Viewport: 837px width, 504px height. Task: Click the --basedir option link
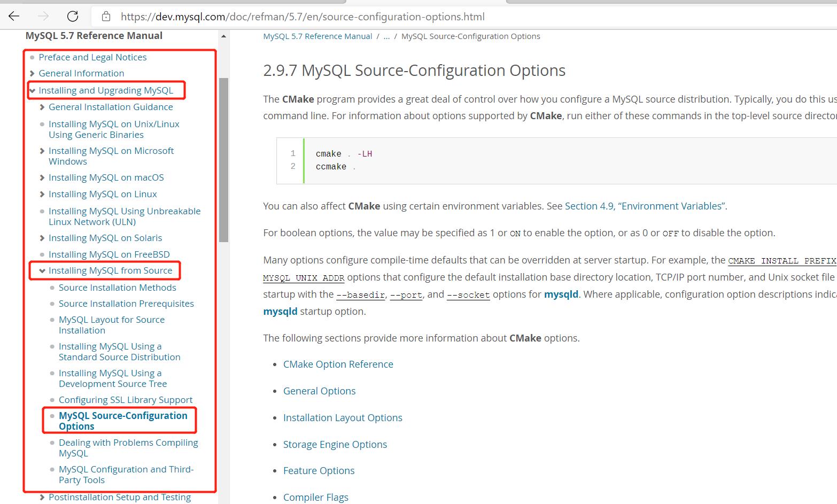tap(360, 295)
